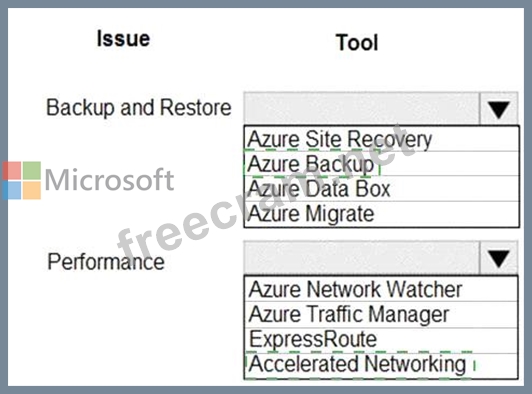Pick Accelerated Networking from the list
This screenshot has height=394, width=532.
point(381,365)
